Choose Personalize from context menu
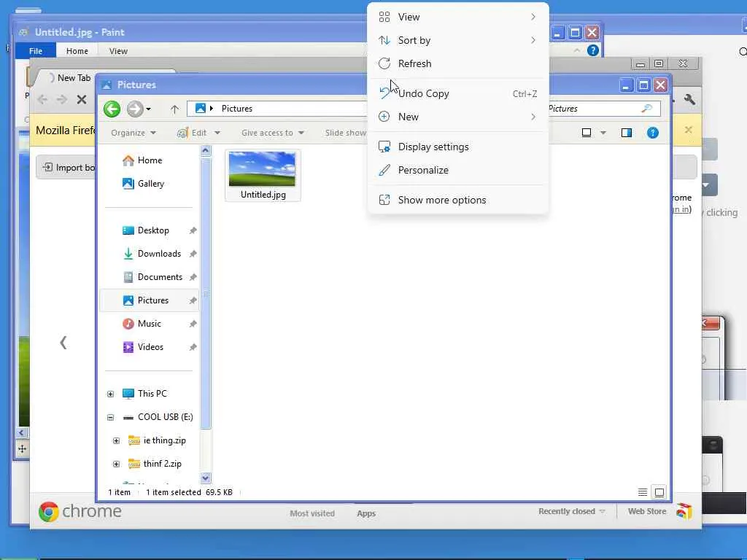 [458, 171]
